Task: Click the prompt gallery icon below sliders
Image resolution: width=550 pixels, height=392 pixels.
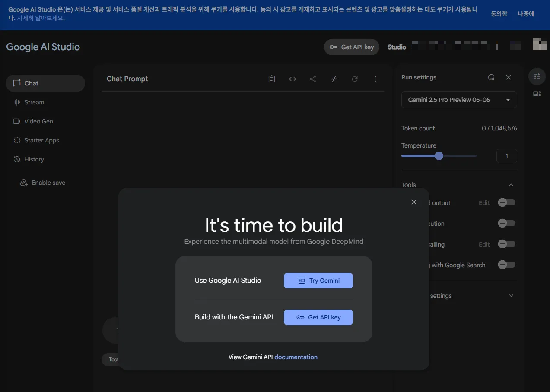Action: click(537, 94)
